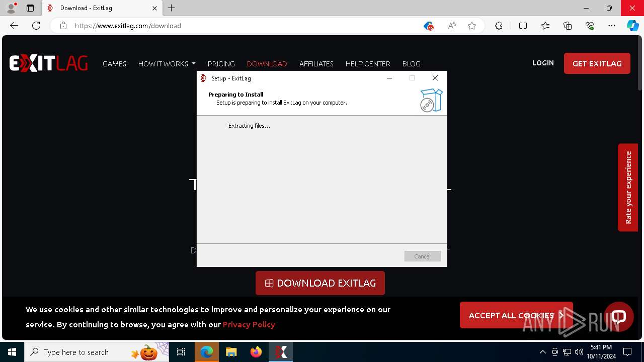Click the ExitLag setup title bar icon

coord(204,78)
